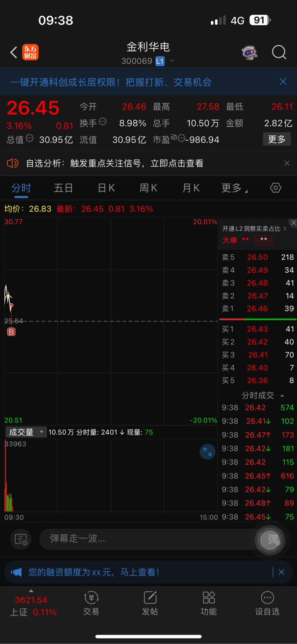The image size is (297, 644).
Task: Open the 发帖 post editor
Action: pyautogui.click(x=150, y=603)
